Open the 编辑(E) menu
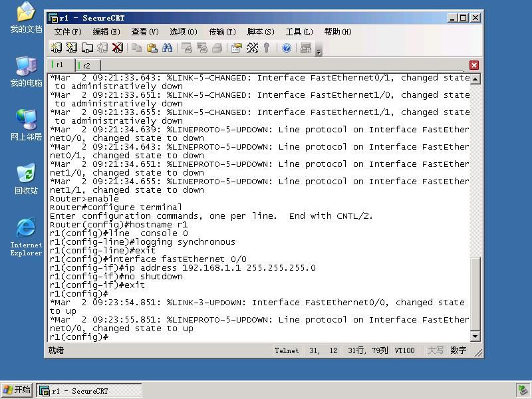Image resolution: width=532 pixels, height=399 pixels. 106,32
